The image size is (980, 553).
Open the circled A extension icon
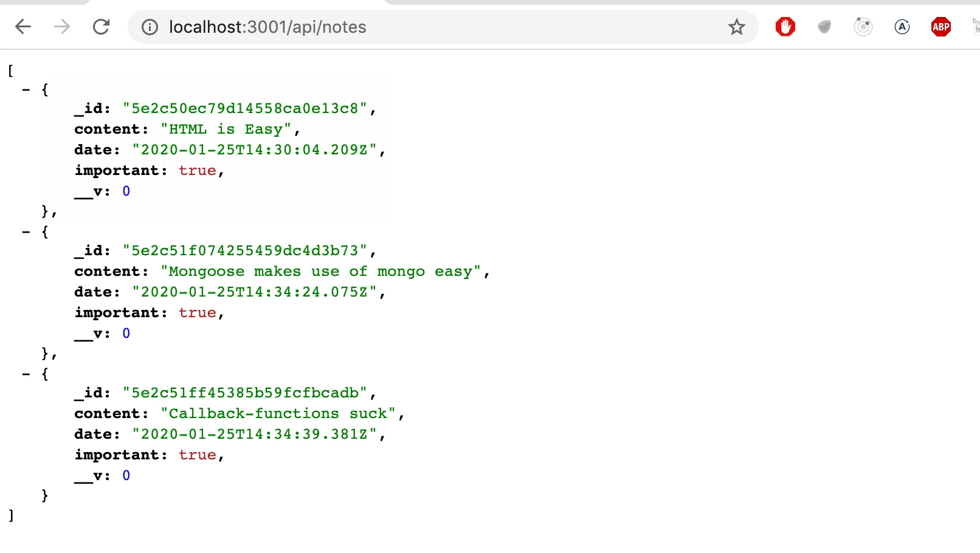(x=902, y=27)
